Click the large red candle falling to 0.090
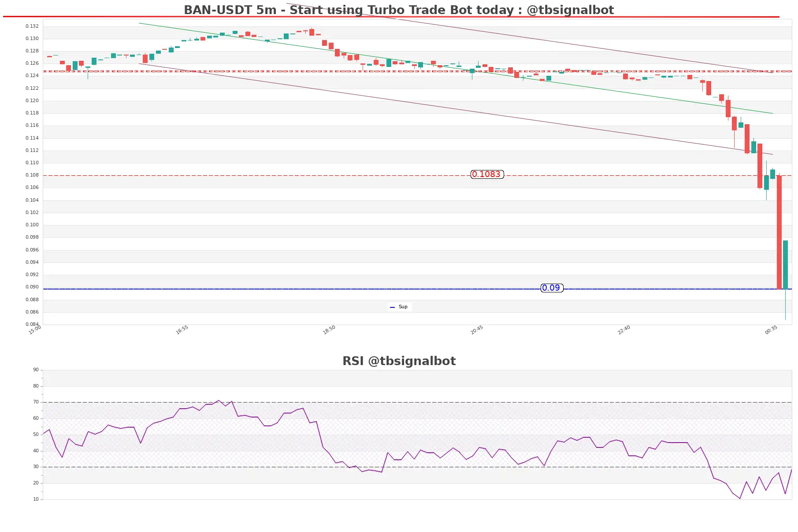The image size is (798, 532). coord(779,233)
